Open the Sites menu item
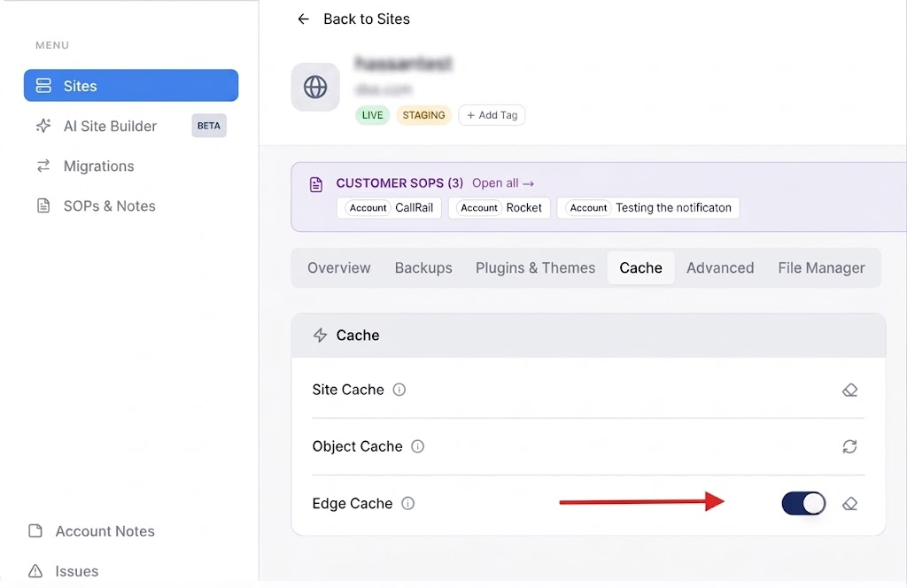 pos(131,86)
